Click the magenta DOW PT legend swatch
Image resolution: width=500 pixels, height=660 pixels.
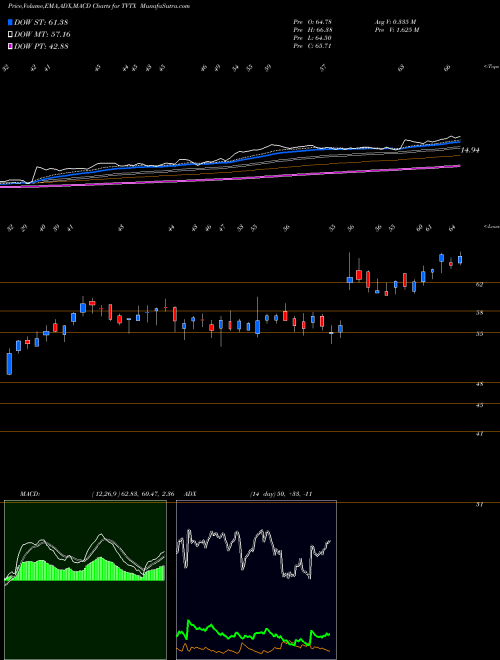[x=10, y=46]
